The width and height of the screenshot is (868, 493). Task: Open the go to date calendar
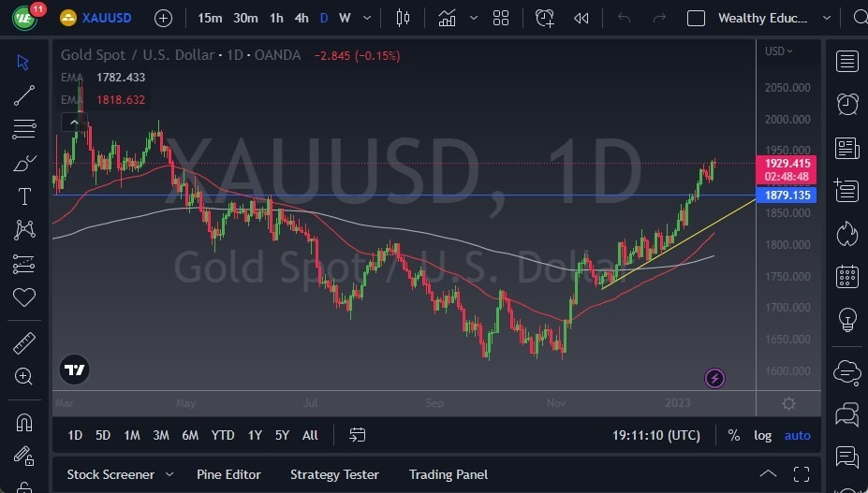pyautogui.click(x=357, y=435)
